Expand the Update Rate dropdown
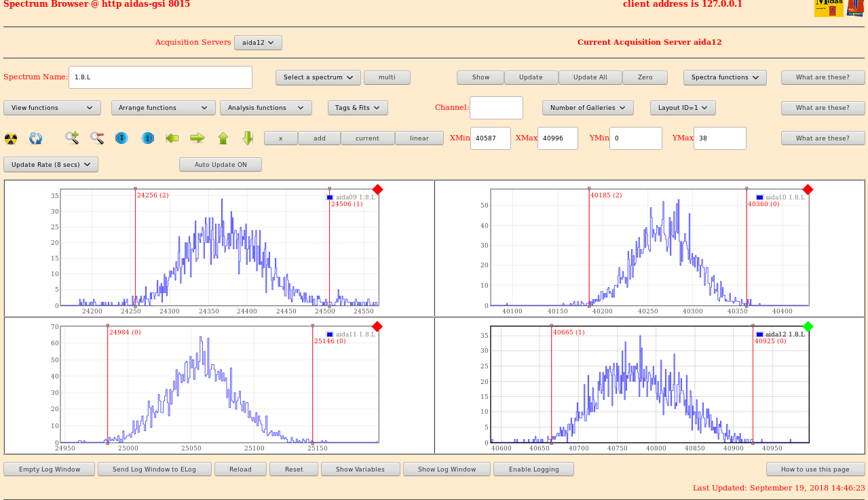868x500 pixels. pos(51,165)
